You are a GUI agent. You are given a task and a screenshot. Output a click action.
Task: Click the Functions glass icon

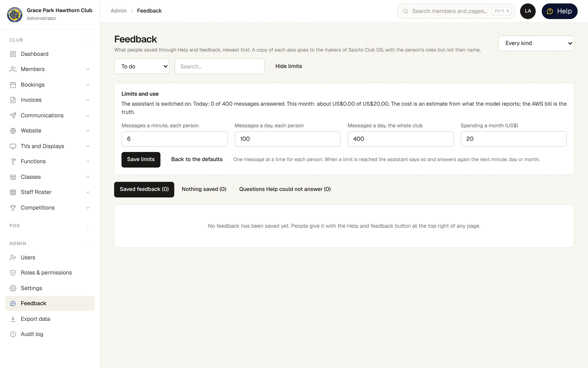point(13,162)
